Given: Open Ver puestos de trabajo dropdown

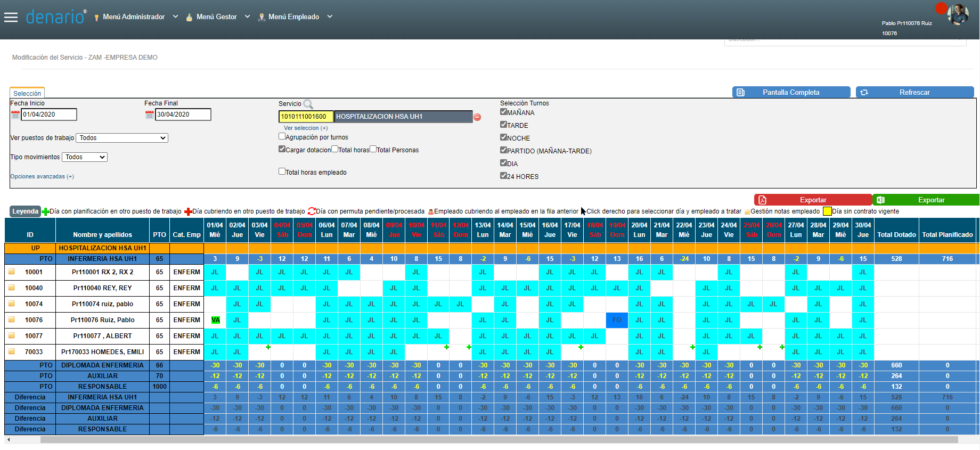Looking at the screenshot, I should (x=122, y=138).
